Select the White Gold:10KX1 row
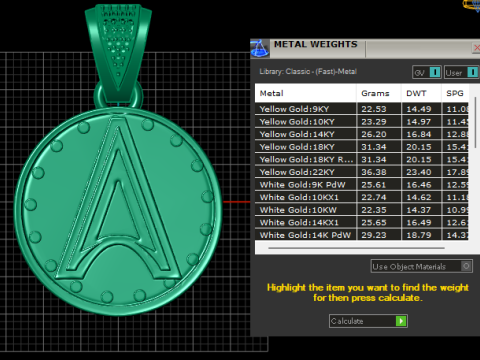The height and width of the screenshot is (360, 480). [x=362, y=197]
